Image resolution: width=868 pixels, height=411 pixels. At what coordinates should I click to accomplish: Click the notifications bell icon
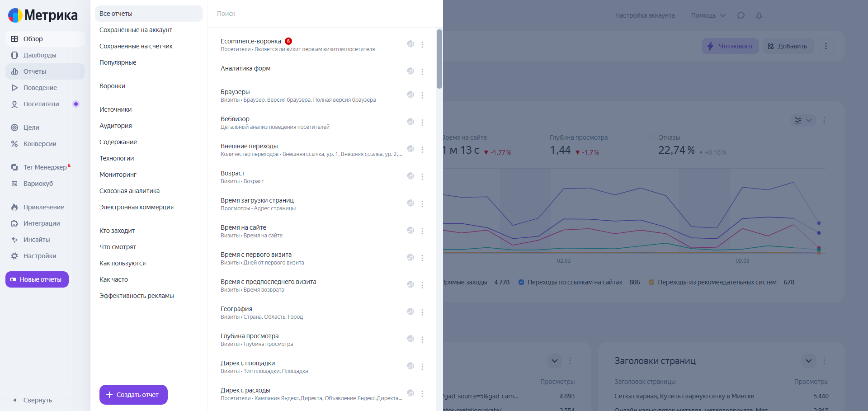[x=759, y=15]
